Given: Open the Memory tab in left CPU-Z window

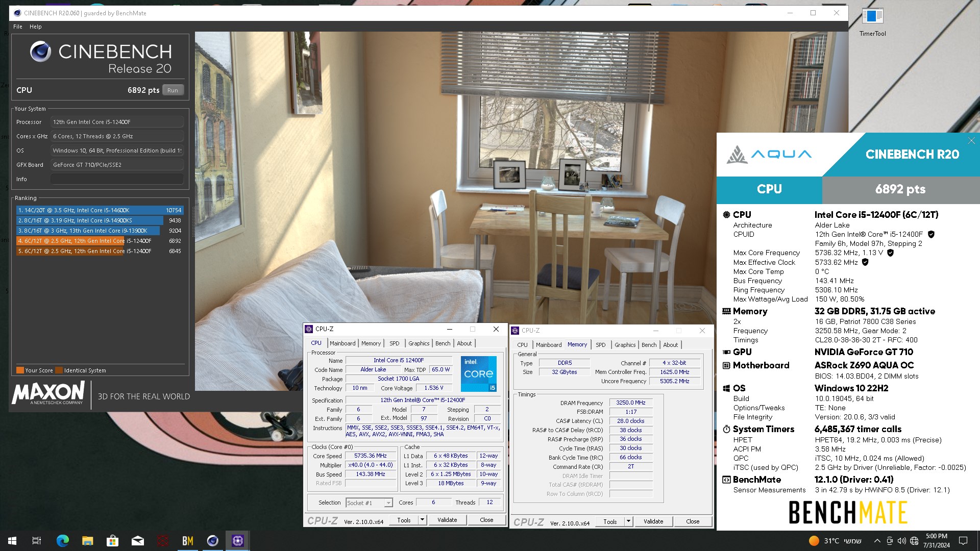Looking at the screenshot, I should (x=371, y=343).
